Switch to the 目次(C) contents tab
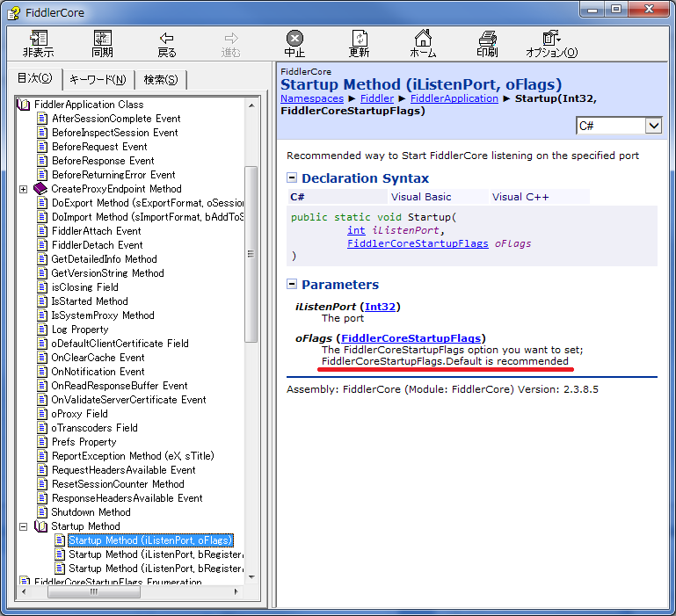 pos(34,78)
